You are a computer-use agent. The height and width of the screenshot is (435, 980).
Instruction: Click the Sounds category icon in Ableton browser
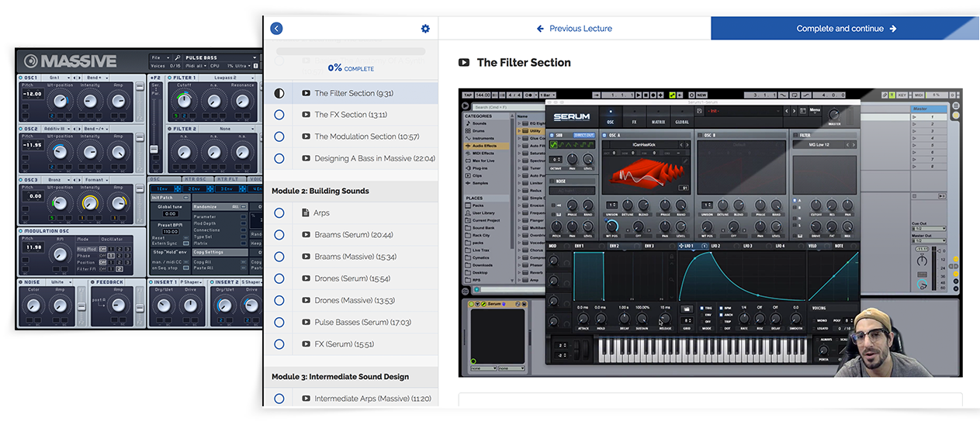468,123
